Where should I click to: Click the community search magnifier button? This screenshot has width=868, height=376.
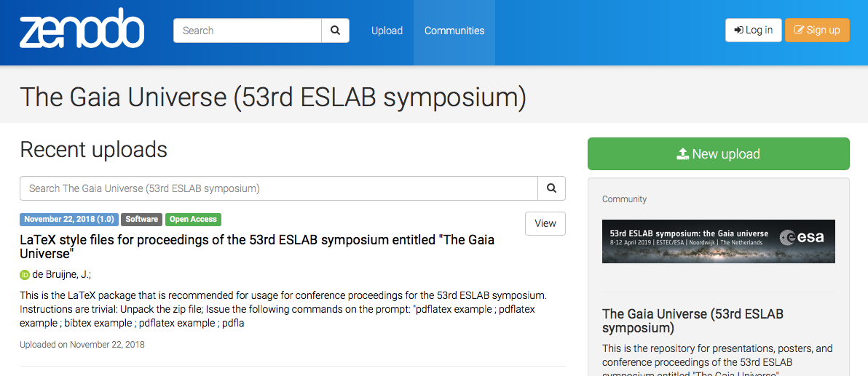(551, 188)
